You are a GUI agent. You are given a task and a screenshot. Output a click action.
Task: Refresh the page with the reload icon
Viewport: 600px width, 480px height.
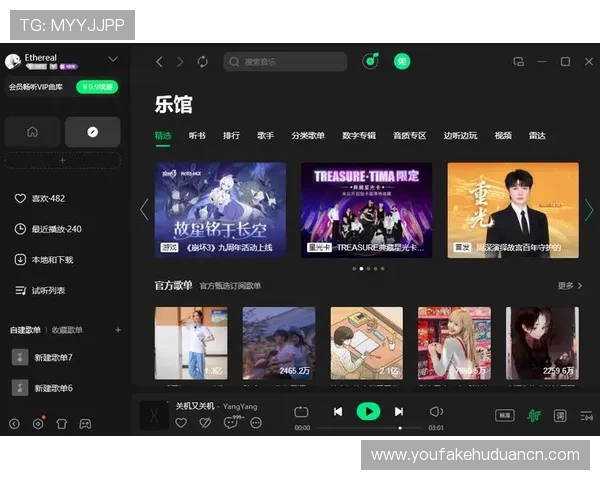point(202,62)
